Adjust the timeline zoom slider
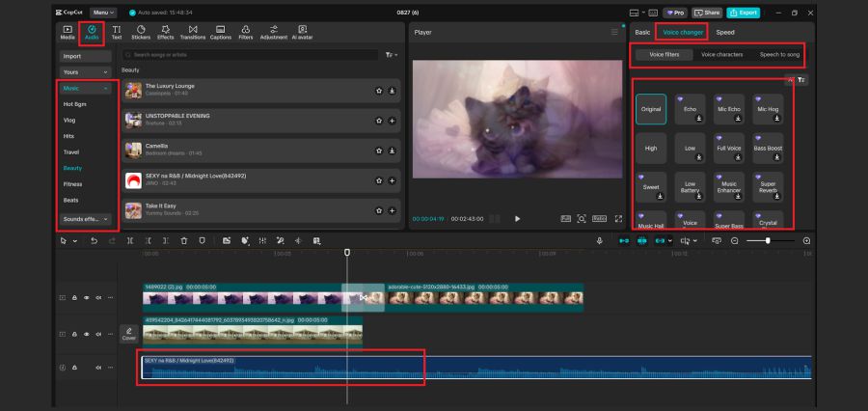The height and width of the screenshot is (411, 868). pos(767,240)
